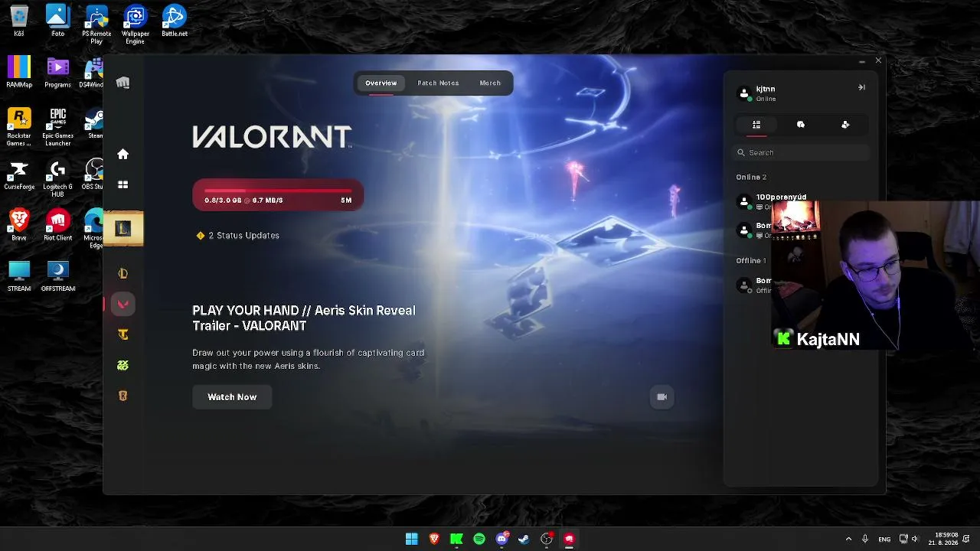Open the Merch tab
Viewport: 980px width, 551px height.
click(490, 83)
